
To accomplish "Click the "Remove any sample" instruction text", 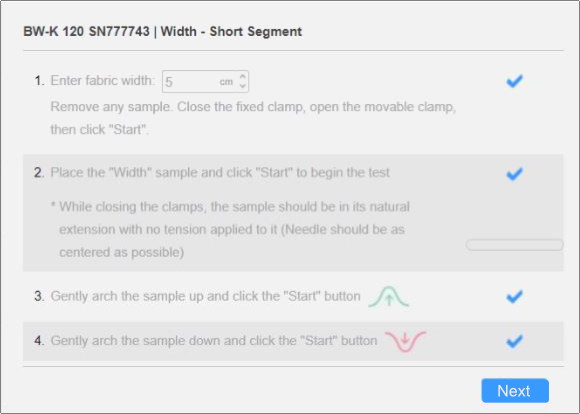I will click(x=253, y=118).
